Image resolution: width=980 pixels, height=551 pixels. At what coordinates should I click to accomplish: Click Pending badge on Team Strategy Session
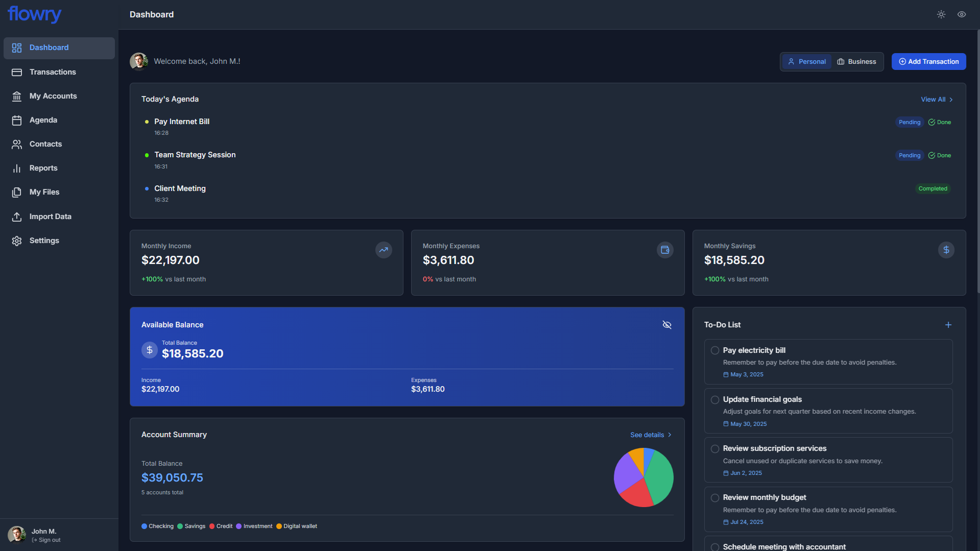coord(910,155)
